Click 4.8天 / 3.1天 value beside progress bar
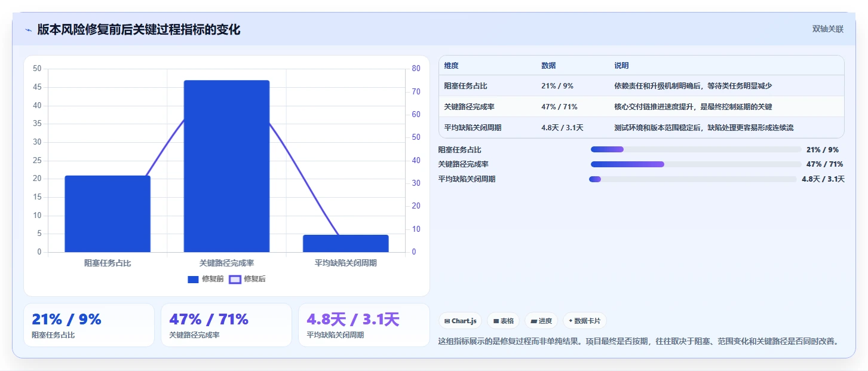 823,179
